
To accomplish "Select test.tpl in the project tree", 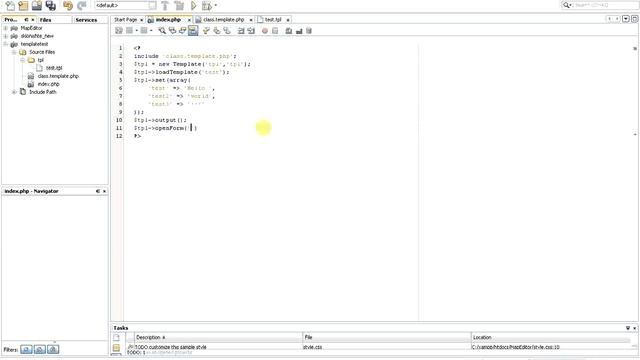I will [54, 68].
